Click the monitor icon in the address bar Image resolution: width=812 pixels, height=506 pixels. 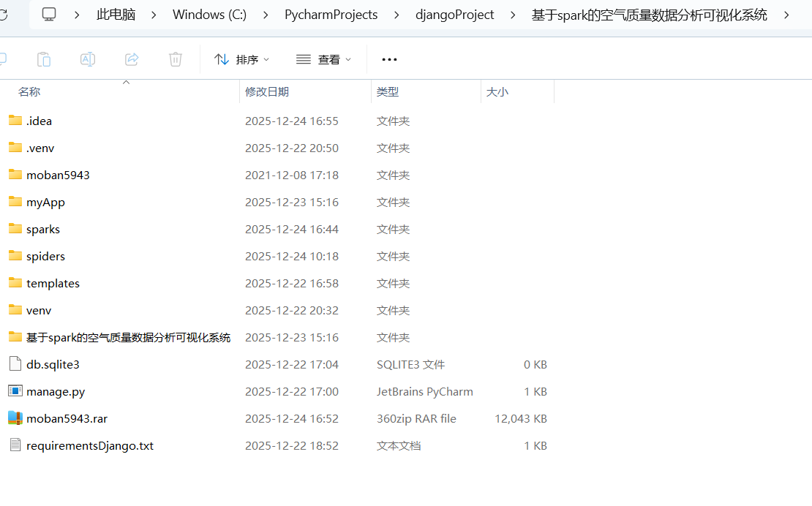[49, 15]
